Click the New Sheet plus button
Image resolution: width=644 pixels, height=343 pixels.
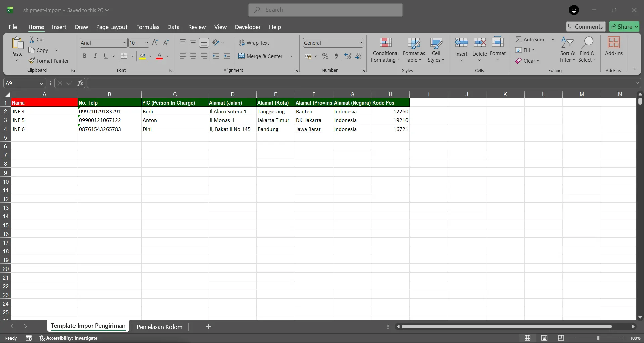click(x=208, y=326)
